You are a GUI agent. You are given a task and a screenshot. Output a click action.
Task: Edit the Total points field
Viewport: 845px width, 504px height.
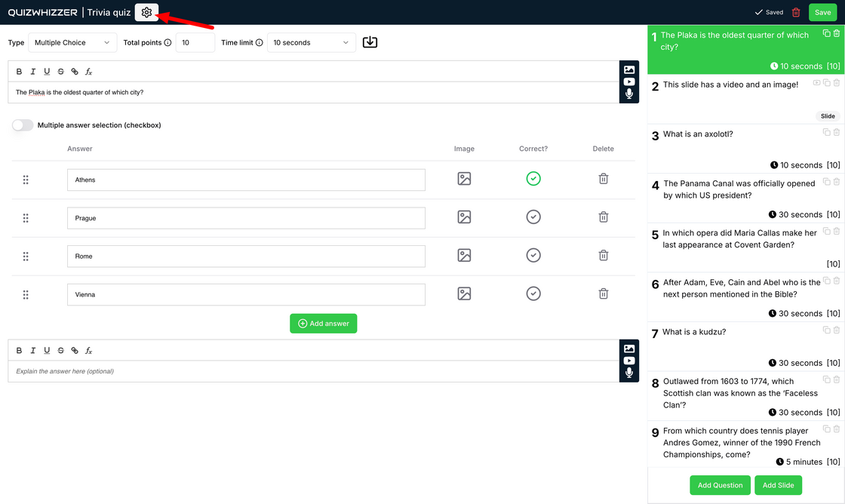click(195, 43)
